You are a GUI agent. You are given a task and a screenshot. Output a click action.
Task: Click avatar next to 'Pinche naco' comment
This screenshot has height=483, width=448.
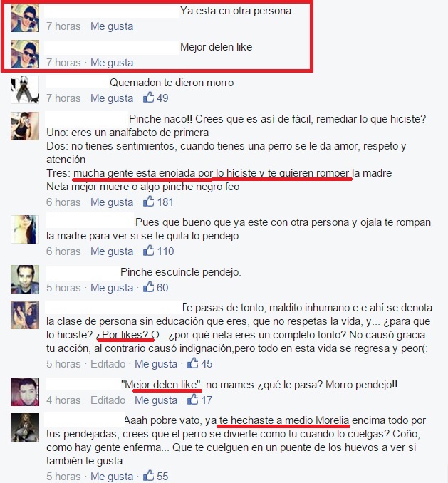tap(25, 126)
